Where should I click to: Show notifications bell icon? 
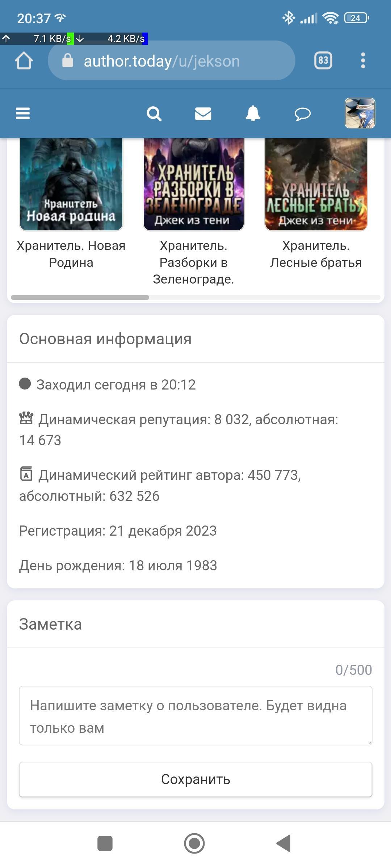point(253,114)
